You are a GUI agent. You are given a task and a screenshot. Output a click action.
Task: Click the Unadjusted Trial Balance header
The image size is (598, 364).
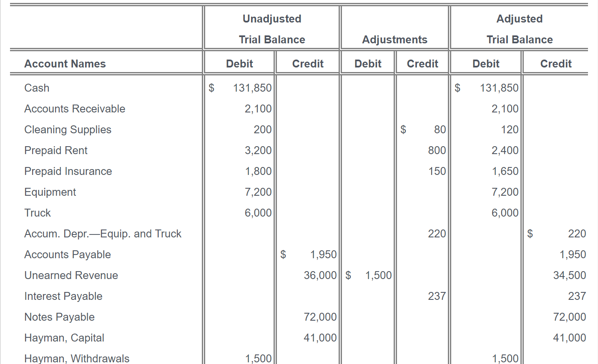tap(272, 29)
